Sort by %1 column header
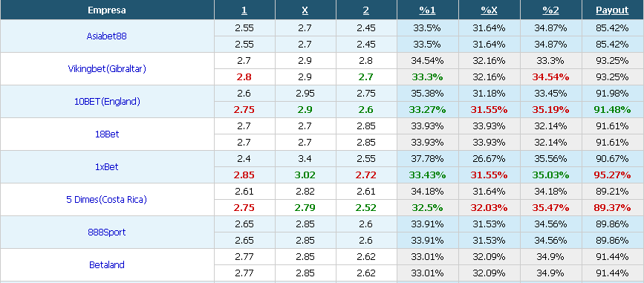 (x=427, y=10)
